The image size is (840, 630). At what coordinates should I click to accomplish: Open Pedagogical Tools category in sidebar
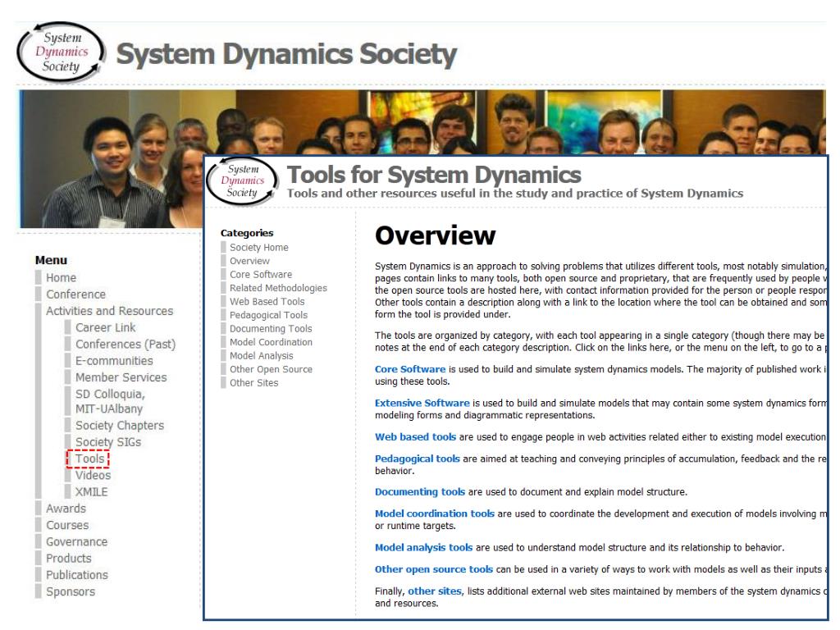(268, 315)
